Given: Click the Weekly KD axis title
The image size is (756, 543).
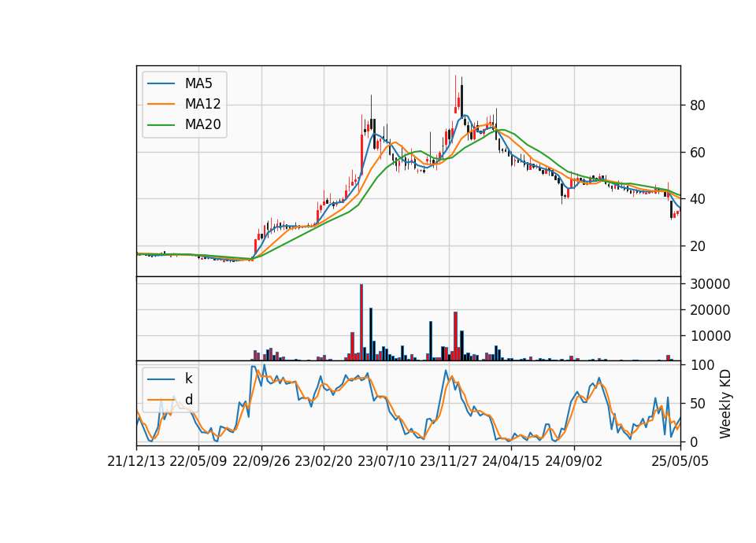Looking at the screenshot, I should [x=724, y=404].
